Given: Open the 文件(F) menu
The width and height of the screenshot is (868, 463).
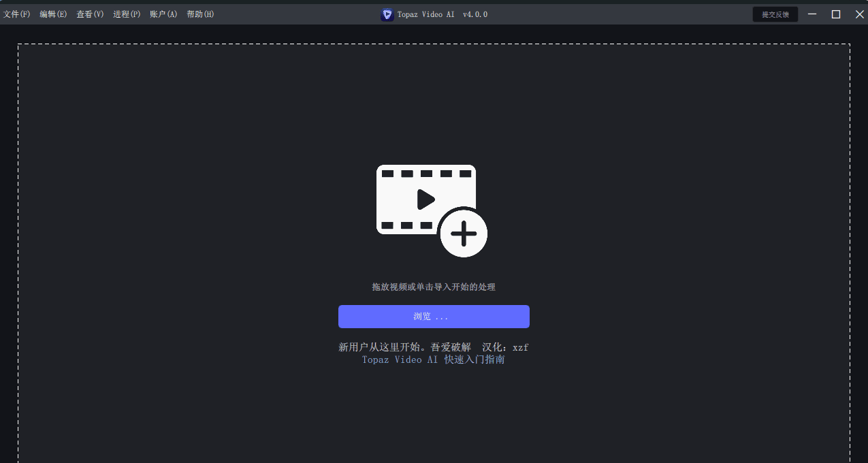Looking at the screenshot, I should pyautogui.click(x=17, y=14).
